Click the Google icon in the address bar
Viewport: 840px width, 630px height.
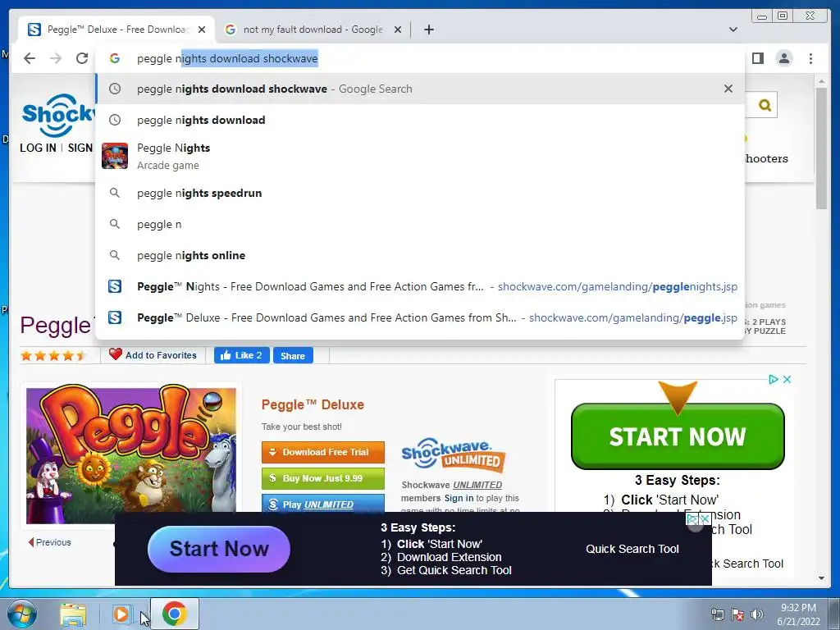tap(115, 58)
